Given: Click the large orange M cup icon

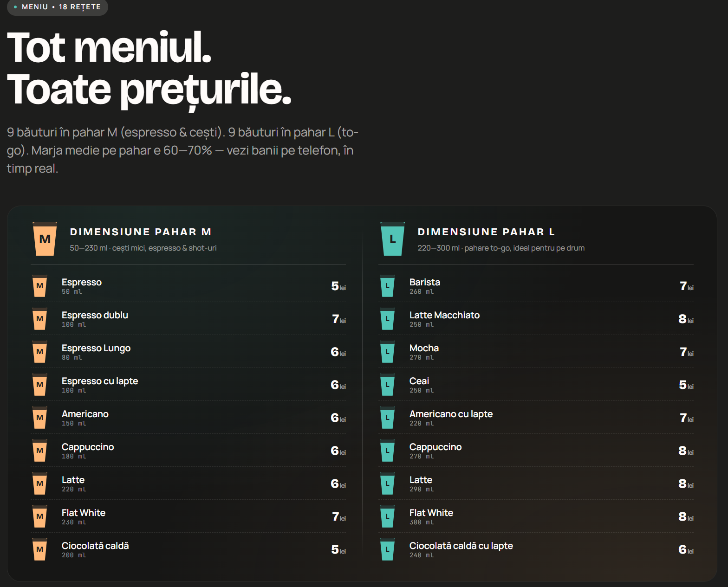Looking at the screenshot, I should coord(45,239).
